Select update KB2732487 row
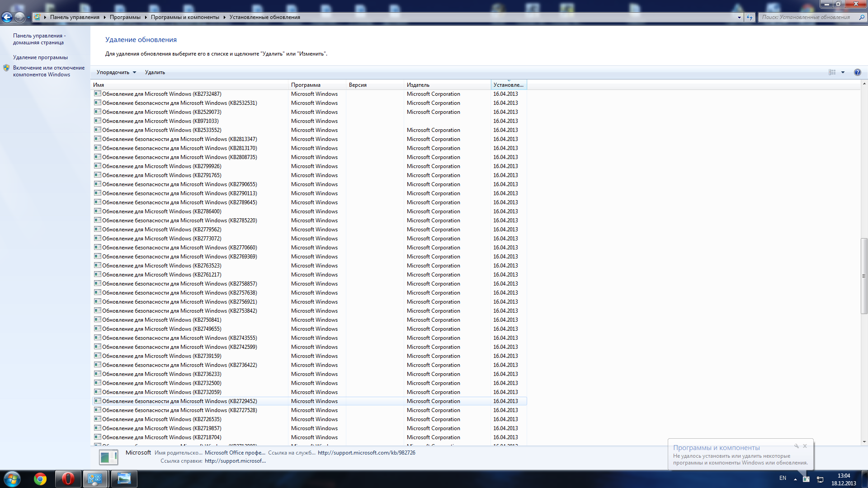Image resolution: width=868 pixels, height=488 pixels. pyautogui.click(x=310, y=94)
